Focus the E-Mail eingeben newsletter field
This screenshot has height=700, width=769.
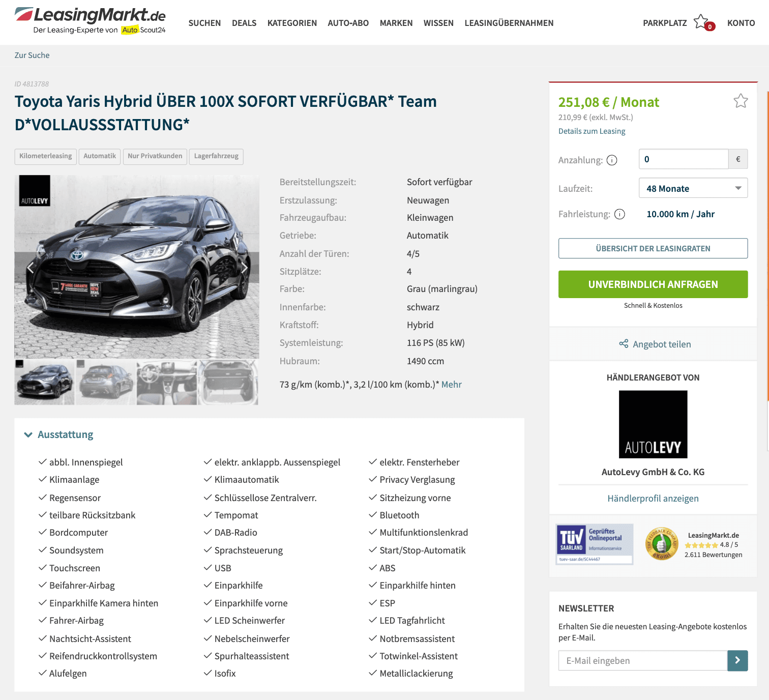coord(643,660)
